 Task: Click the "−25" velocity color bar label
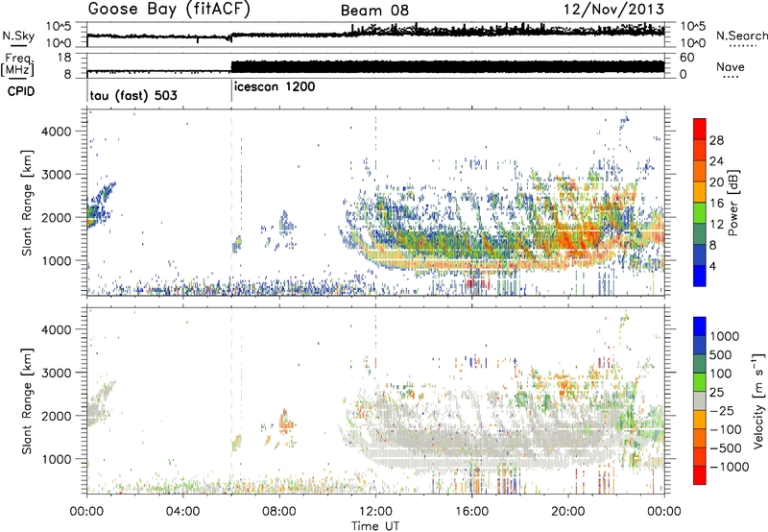click(721, 411)
